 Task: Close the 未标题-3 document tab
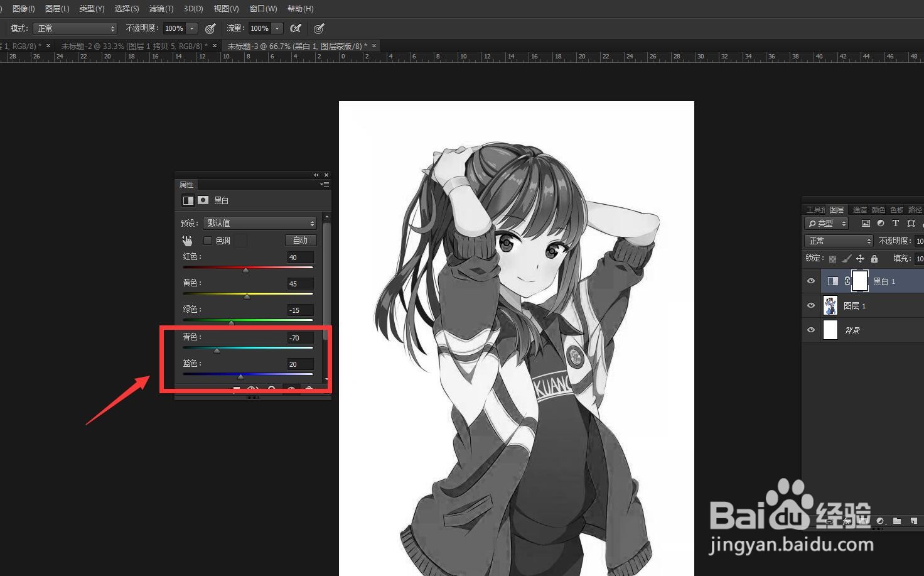tap(374, 46)
